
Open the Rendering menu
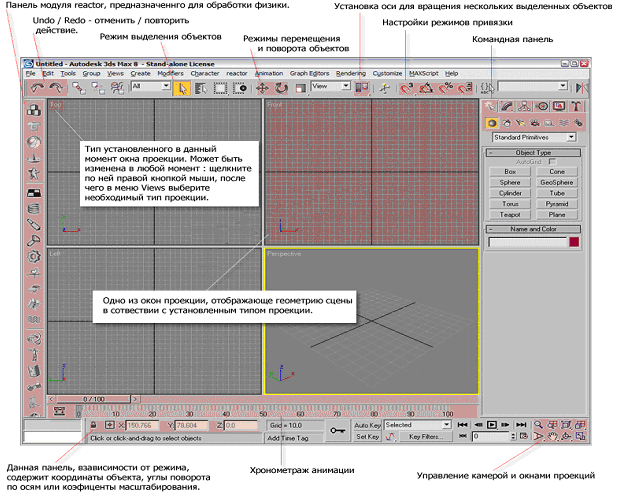(x=351, y=73)
